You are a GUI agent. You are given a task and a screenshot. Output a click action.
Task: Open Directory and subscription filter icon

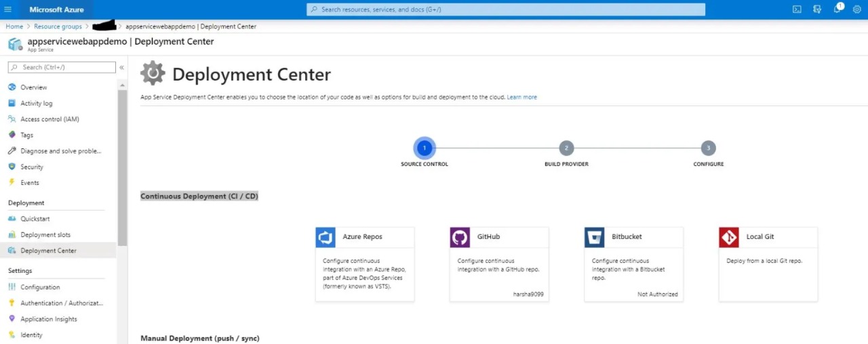[817, 9]
